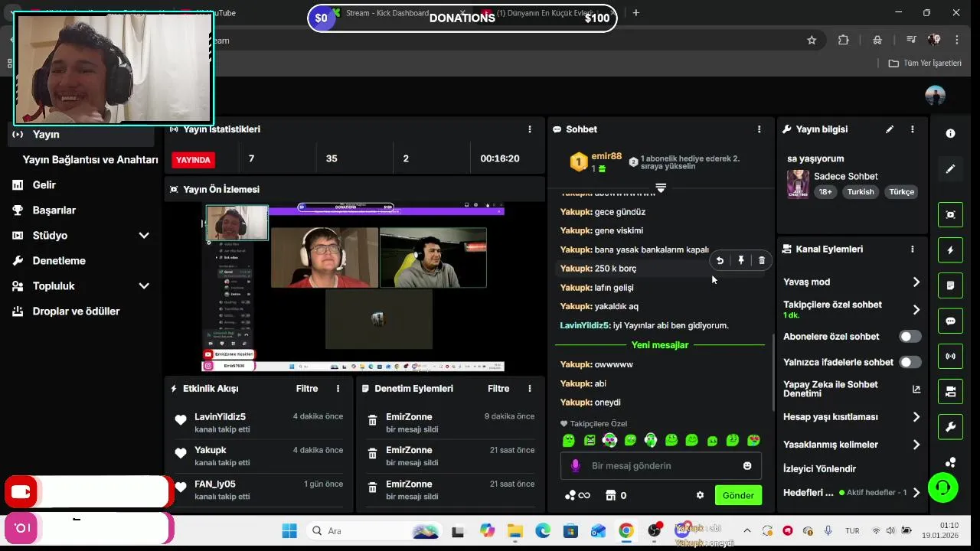Open the emoji picker in the chat input

pyautogui.click(x=747, y=465)
